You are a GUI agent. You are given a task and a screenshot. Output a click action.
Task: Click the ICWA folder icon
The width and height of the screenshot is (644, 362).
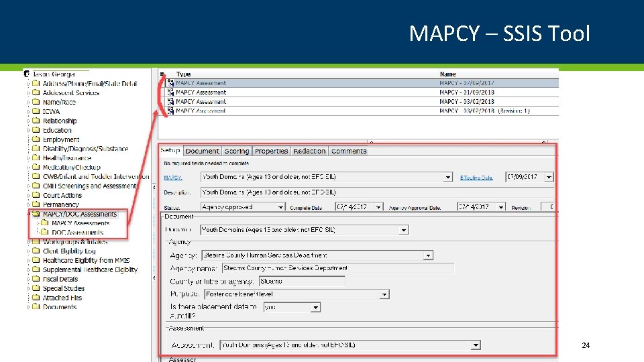point(36,111)
